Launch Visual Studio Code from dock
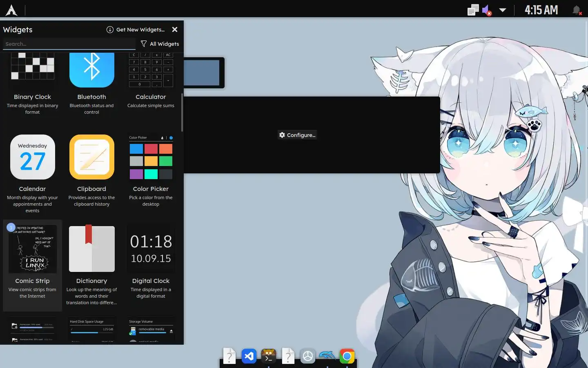 click(x=249, y=356)
